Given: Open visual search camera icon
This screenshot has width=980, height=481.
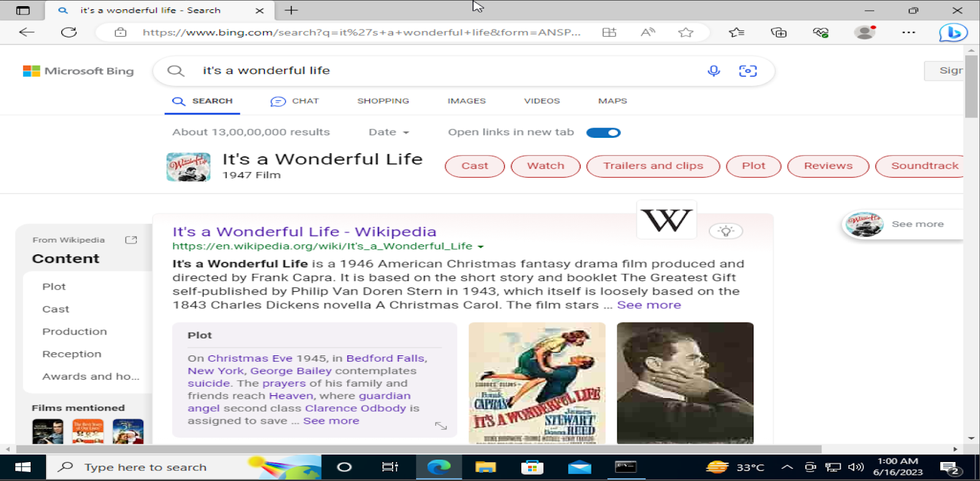Looking at the screenshot, I should click(748, 71).
